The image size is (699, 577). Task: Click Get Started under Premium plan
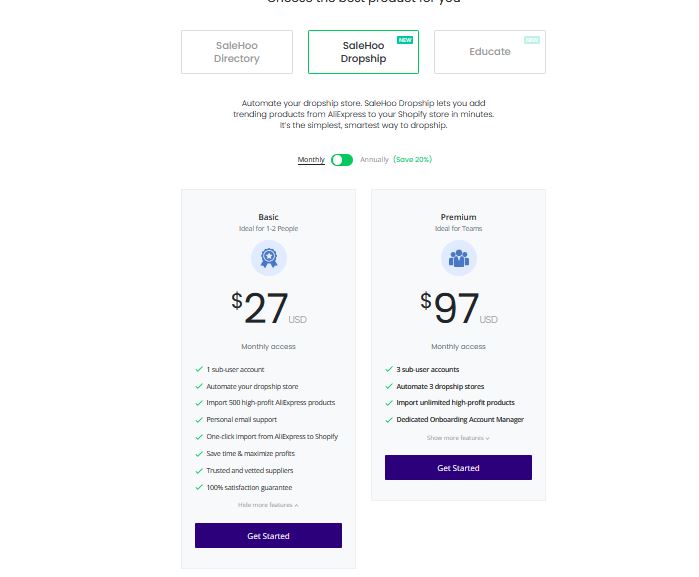coord(458,468)
